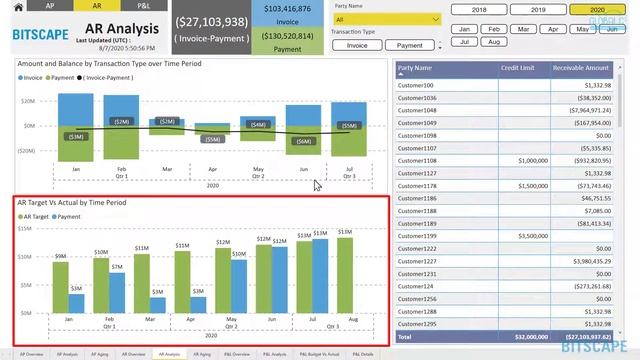Toggle the Apr month filter
Viewport: 640px width, 360px height.
click(553, 29)
